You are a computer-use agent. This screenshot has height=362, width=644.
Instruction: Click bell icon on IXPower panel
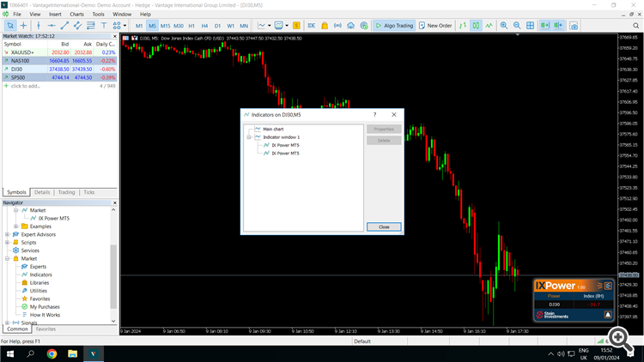point(608,315)
